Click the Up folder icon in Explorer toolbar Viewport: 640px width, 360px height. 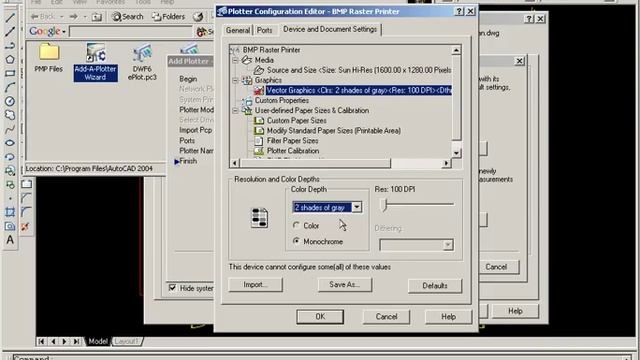click(x=97, y=17)
